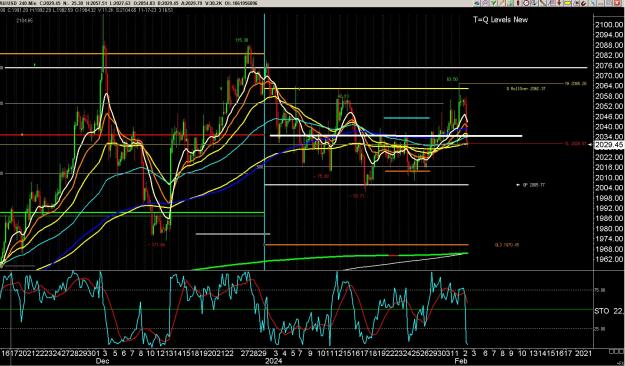625x366 pixels.
Task: Click the Dec month label on time axis
Action: click(102, 361)
